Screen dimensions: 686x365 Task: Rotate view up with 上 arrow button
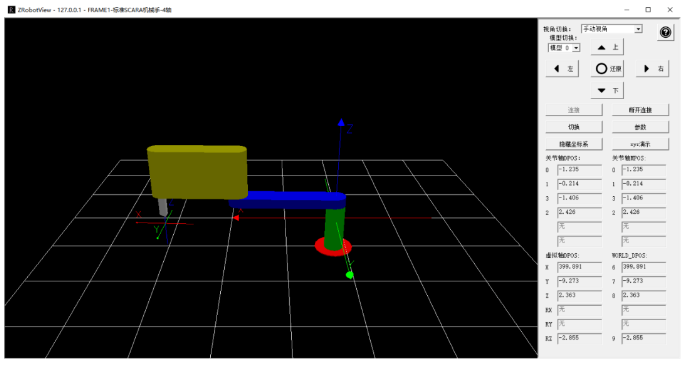[607, 47]
